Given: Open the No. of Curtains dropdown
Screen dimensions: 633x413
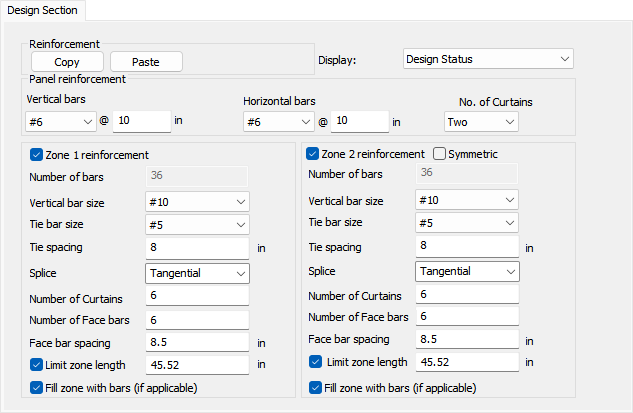Looking at the screenshot, I should pyautogui.click(x=481, y=121).
